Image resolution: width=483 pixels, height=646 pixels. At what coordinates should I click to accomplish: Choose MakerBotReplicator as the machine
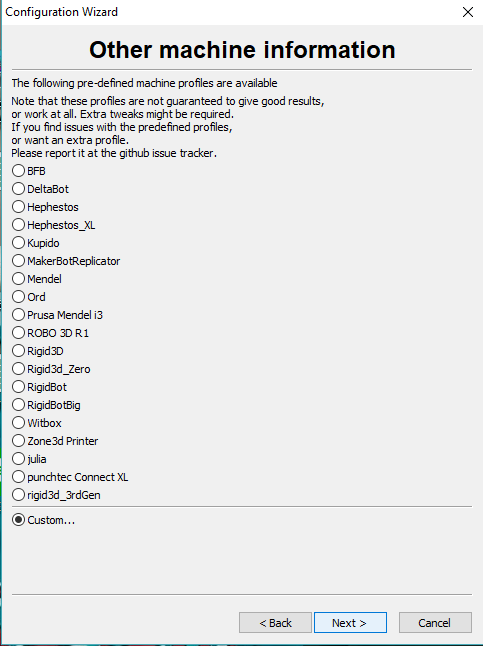click(66, 261)
